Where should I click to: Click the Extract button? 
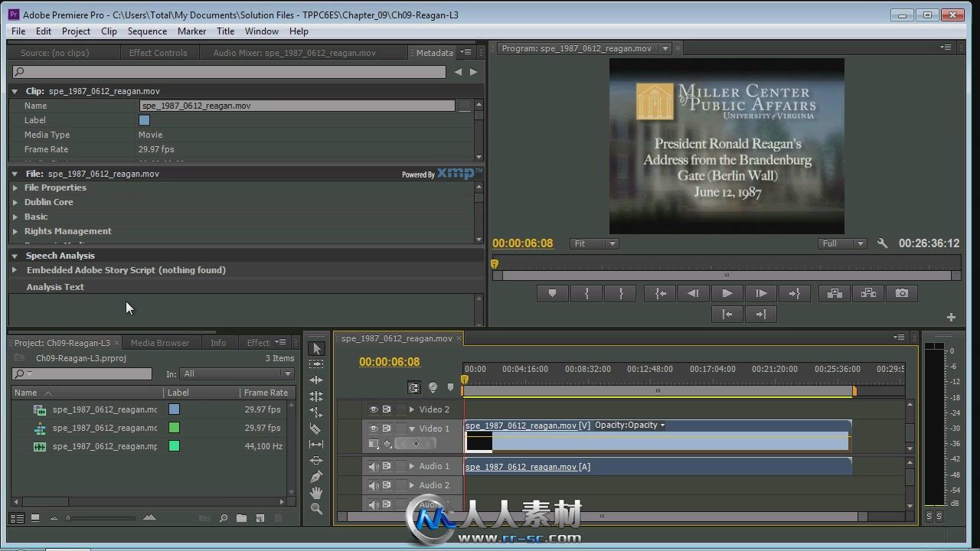point(868,293)
